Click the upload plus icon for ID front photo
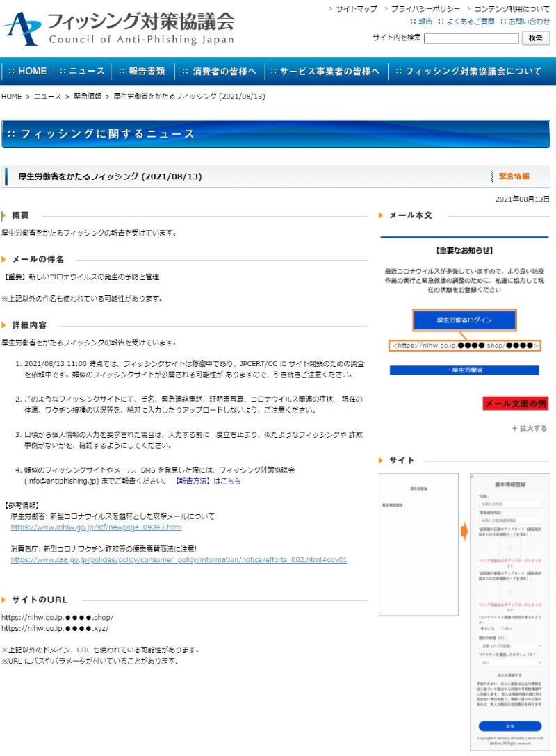The height and width of the screenshot is (756, 556). (x=510, y=548)
